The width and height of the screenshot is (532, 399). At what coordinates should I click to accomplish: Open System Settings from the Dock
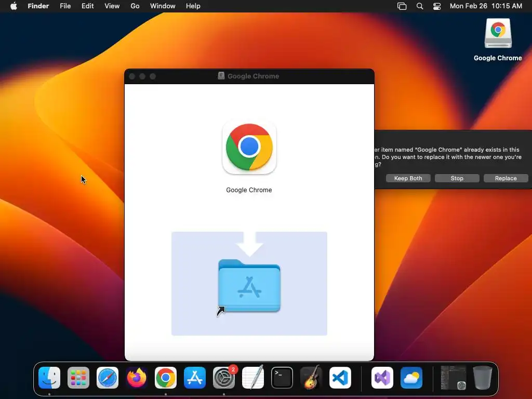[224, 378]
